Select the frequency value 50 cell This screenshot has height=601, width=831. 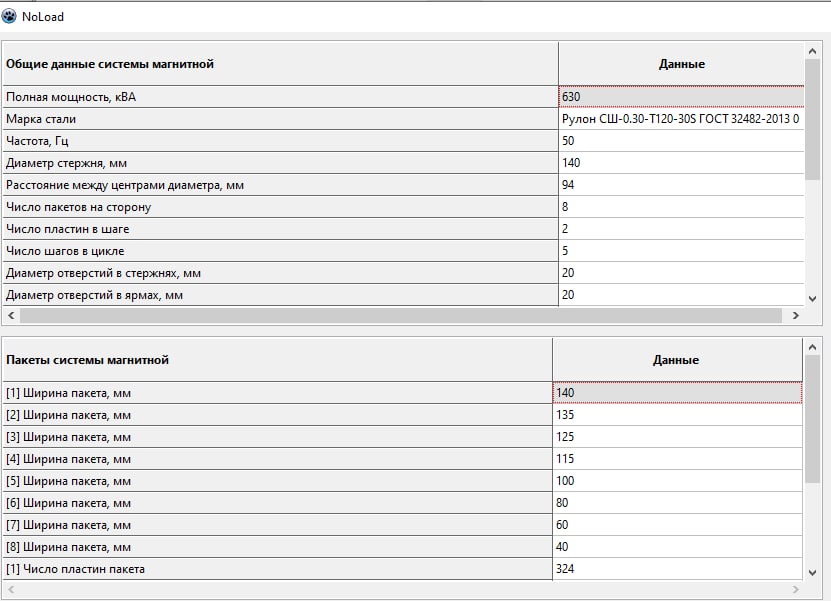tap(681, 140)
